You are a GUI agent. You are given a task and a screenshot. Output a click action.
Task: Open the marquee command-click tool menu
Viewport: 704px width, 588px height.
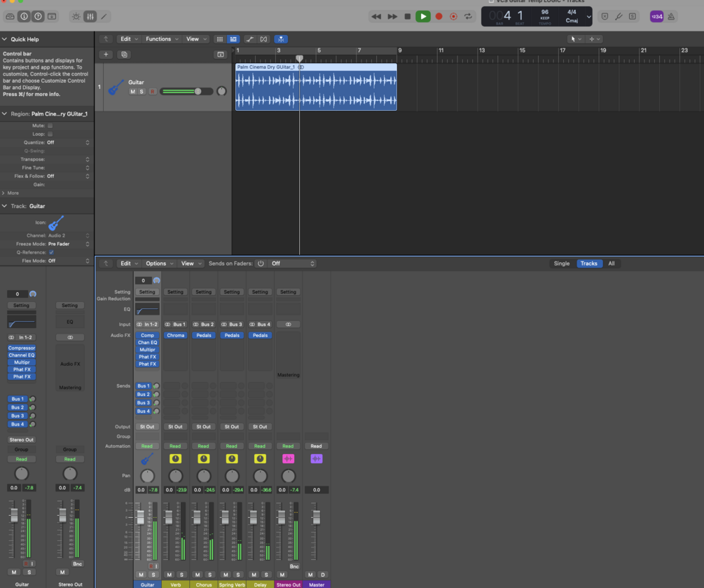point(594,39)
